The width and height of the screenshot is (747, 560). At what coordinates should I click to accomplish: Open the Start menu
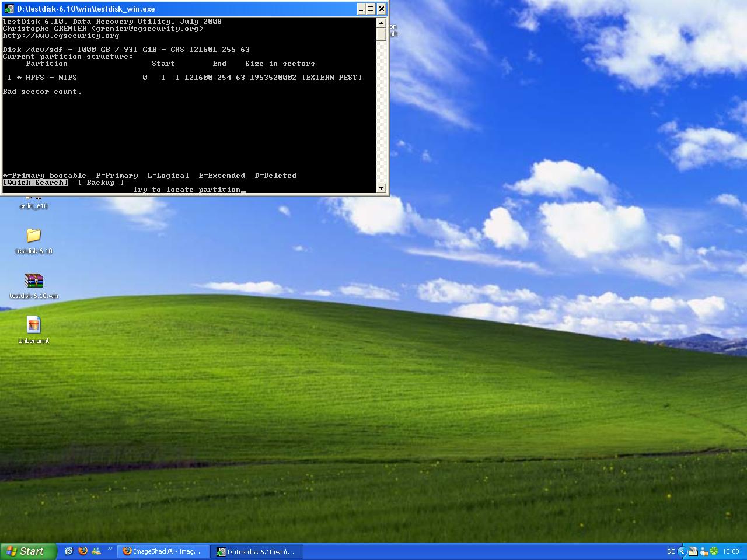coord(28,551)
